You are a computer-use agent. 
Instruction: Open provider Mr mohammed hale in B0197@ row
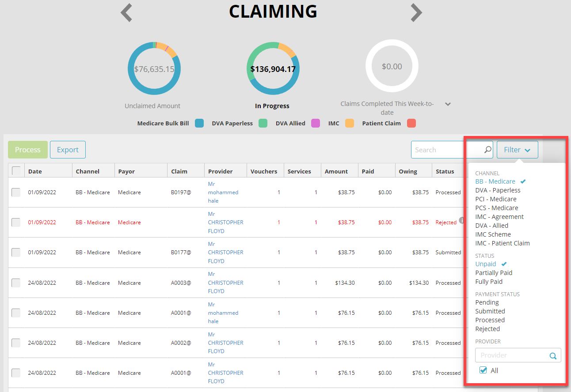(223, 192)
